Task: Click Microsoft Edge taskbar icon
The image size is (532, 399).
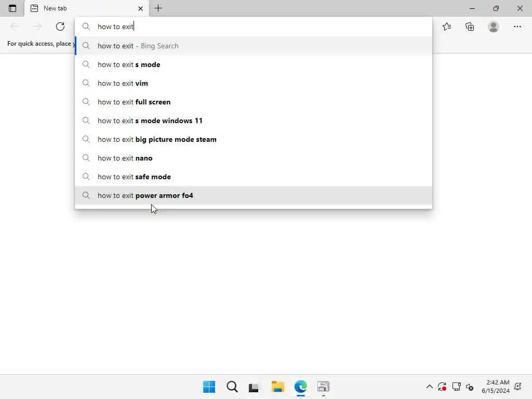Action: pyautogui.click(x=301, y=387)
